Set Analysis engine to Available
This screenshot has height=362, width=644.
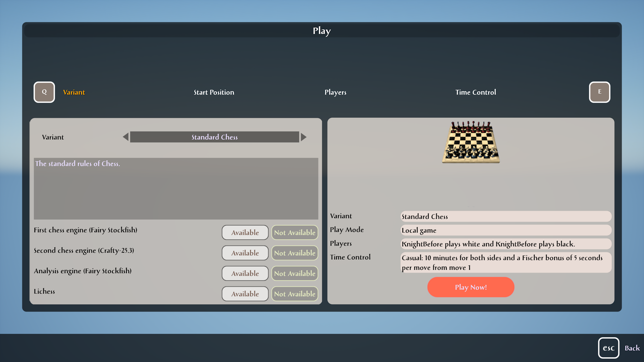(x=245, y=273)
